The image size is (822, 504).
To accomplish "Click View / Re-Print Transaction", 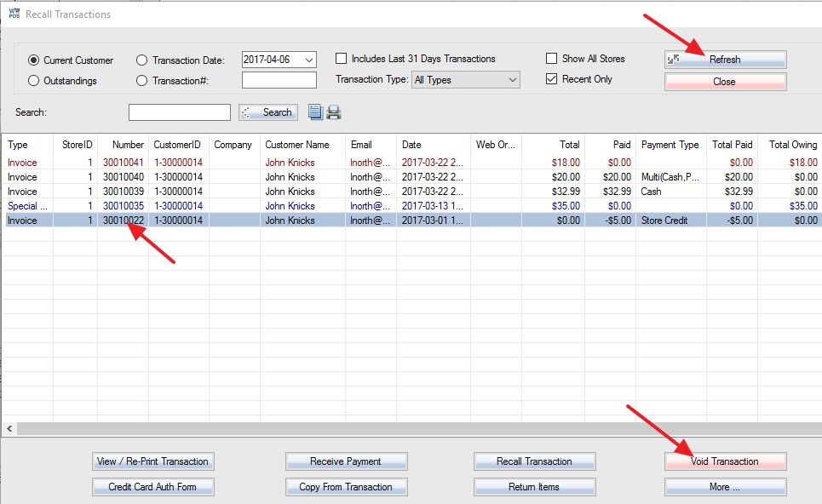I will point(152,461).
